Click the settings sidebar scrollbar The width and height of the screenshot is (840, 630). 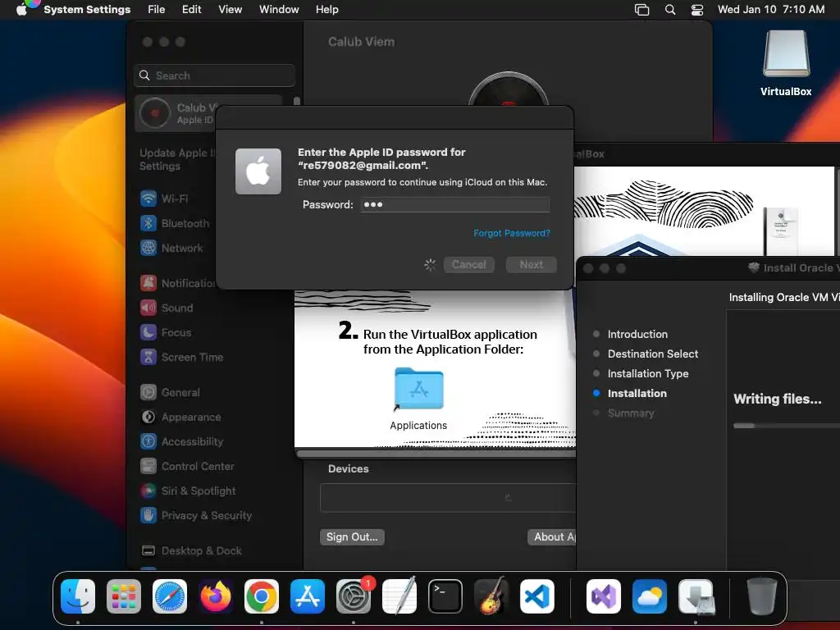pos(297,101)
